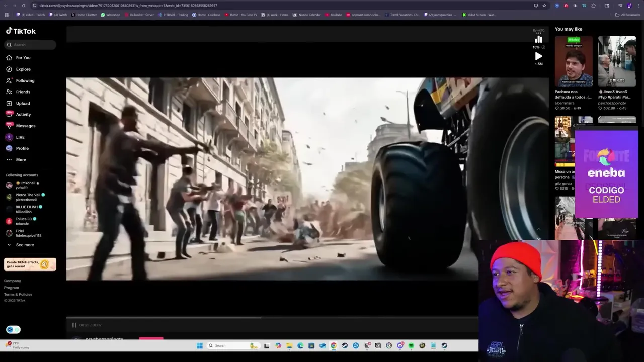Open the LIVE section
The width and height of the screenshot is (644, 362).
[16, 137]
